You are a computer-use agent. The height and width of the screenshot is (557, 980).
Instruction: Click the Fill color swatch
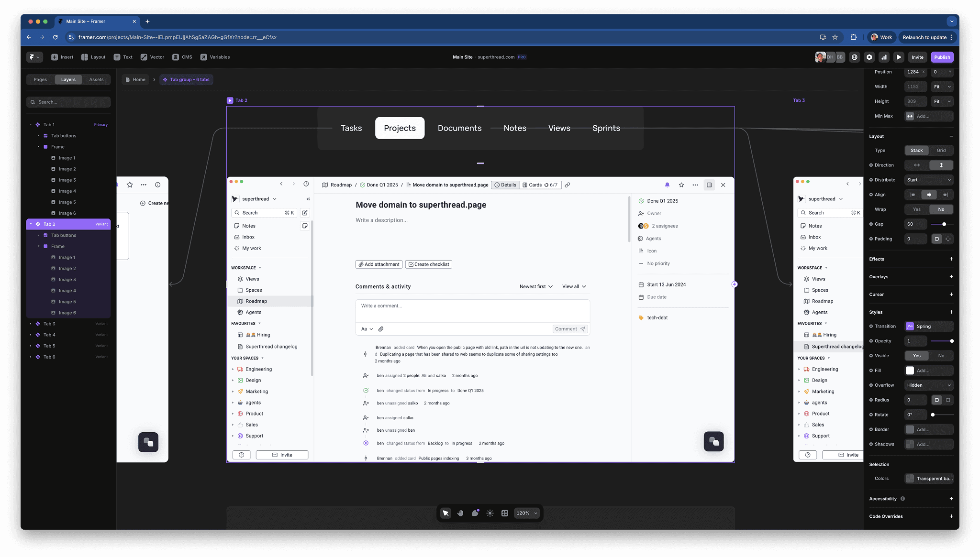pos(910,371)
